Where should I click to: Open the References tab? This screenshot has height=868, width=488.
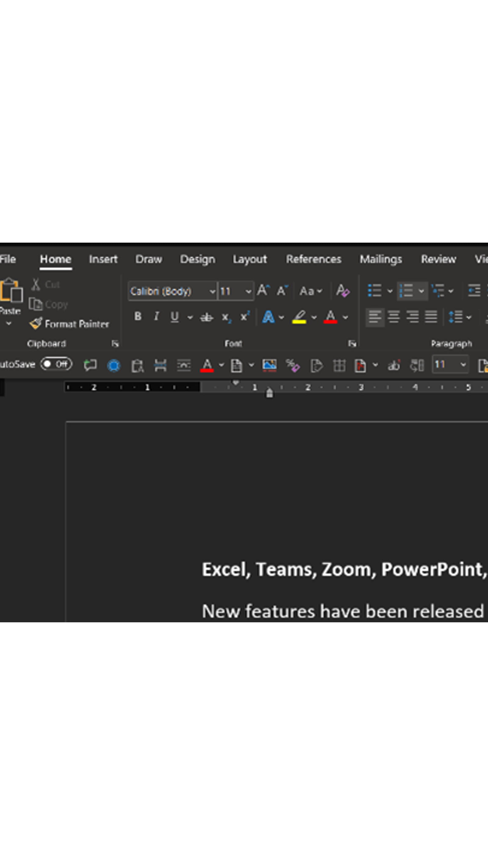(x=313, y=259)
